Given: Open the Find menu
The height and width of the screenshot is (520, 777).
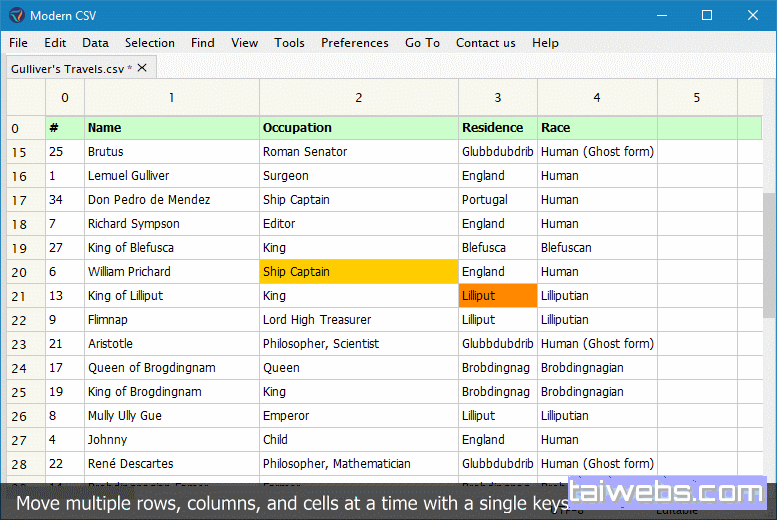Looking at the screenshot, I should click(203, 43).
